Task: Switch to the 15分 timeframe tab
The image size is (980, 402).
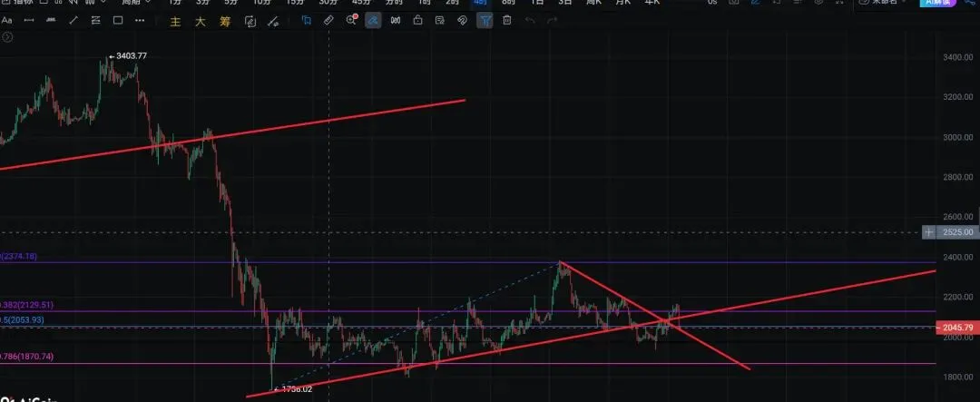Action: [295, 3]
